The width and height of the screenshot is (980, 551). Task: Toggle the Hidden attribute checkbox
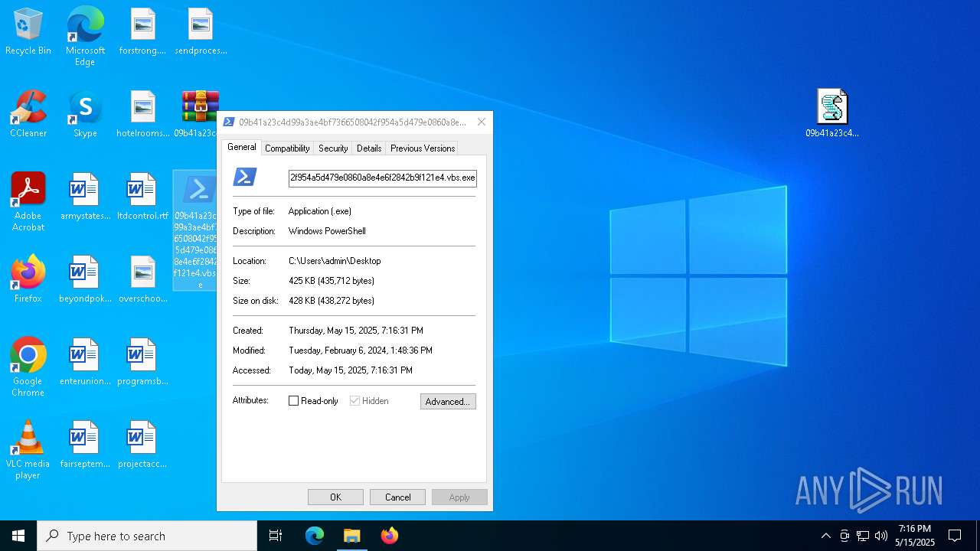(x=354, y=401)
